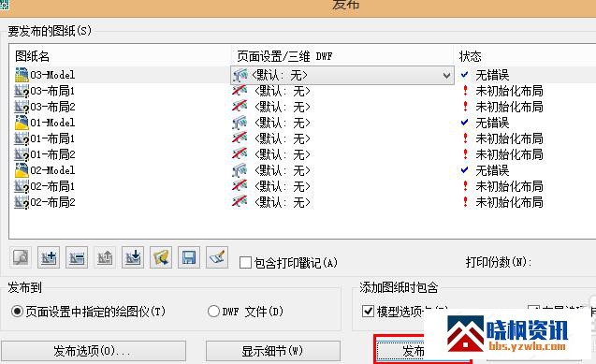Click the 显示细节(W) button

coord(273,351)
